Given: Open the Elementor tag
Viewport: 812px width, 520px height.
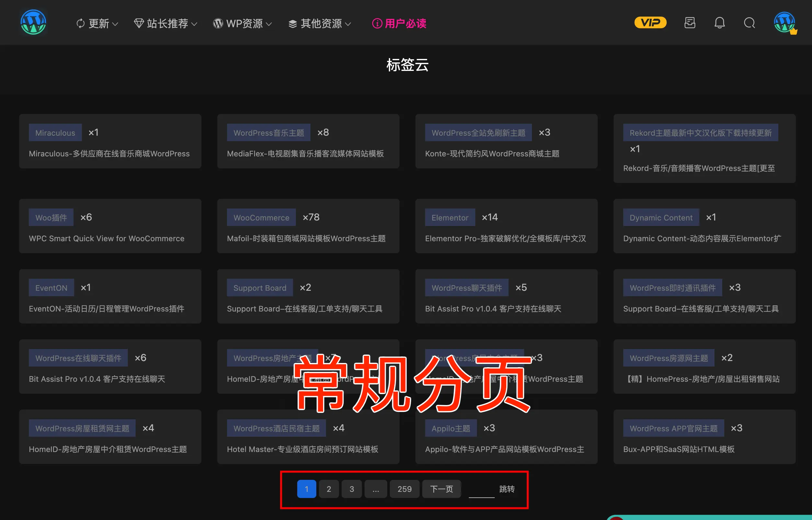Looking at the screenshot, I should pos(450,217).
